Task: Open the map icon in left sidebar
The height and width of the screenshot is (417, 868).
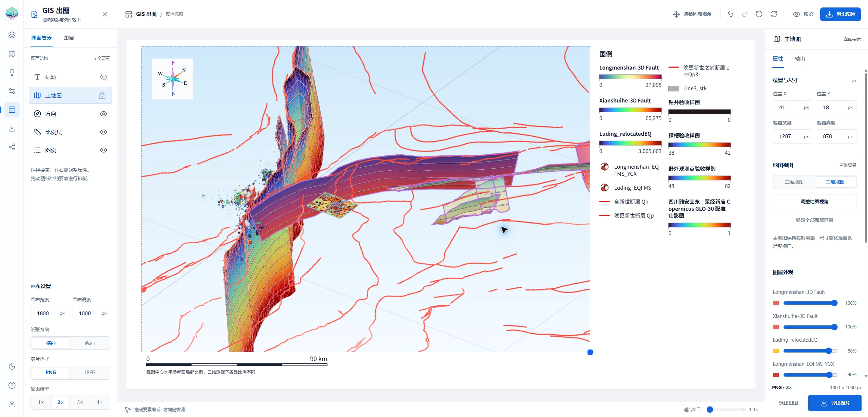Action: tap(12, 54)
